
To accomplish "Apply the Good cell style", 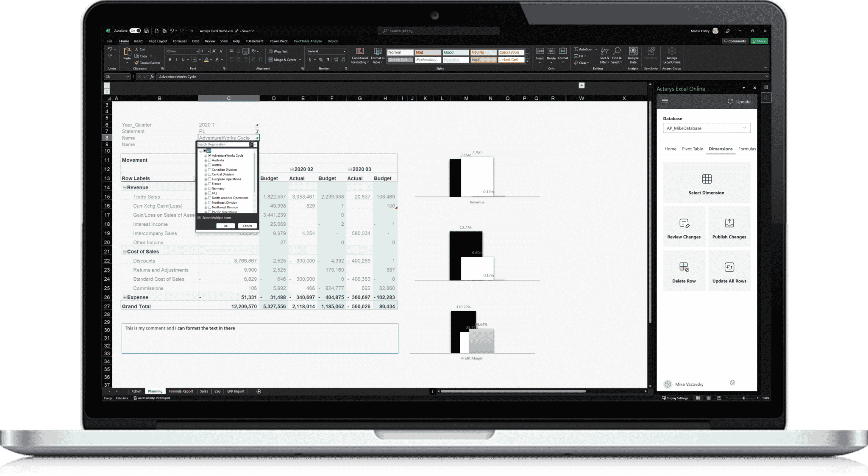I will 456,53.
